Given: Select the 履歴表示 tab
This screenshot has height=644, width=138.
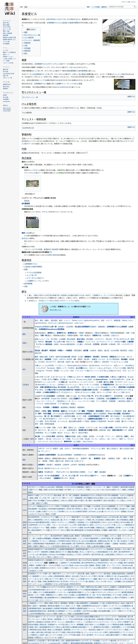Looking at the screenshot, I should [104, 7].
